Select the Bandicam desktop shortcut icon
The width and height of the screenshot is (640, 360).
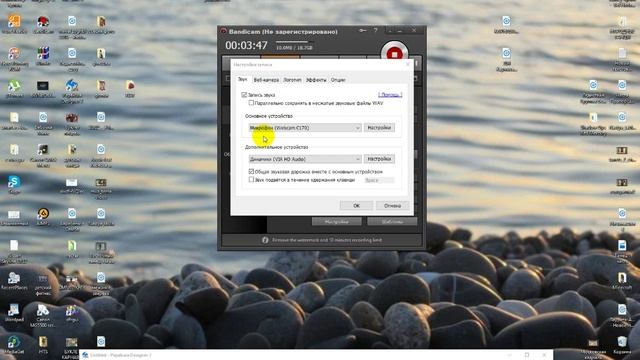tap(43, 24)
